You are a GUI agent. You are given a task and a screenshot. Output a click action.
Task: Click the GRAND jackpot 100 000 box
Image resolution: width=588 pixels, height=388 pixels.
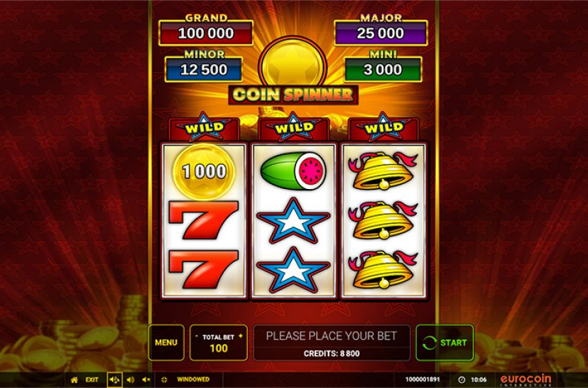(x=206, y=33)
